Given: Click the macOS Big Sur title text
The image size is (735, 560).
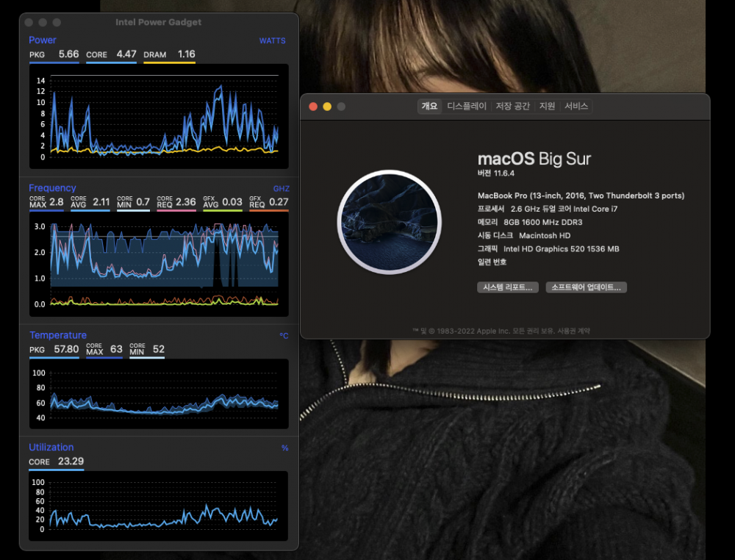Looking at the screenshot, I should click(x=534, y=159).
